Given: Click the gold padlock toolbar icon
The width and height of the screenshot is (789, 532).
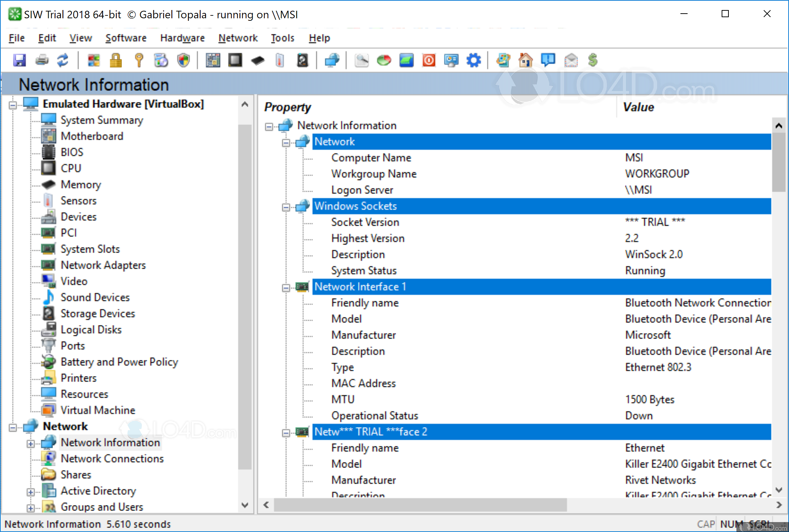Looking at the screenshot, I should tap(116, 60).
